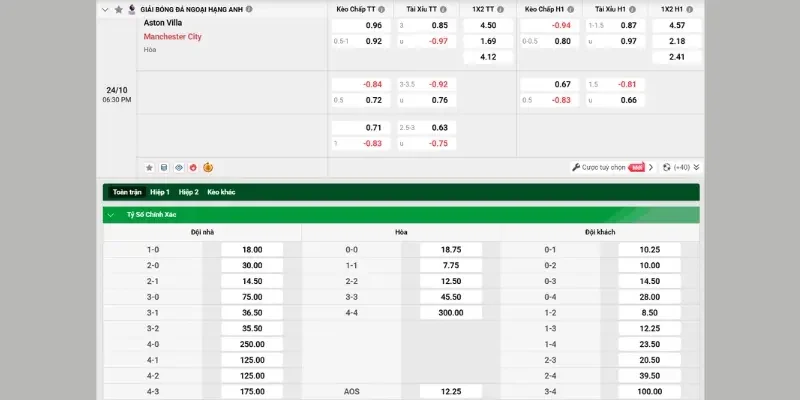Pick correct score 3-1 at 36.50
Viewport: 800px width, 400px height.
point(252,313)
